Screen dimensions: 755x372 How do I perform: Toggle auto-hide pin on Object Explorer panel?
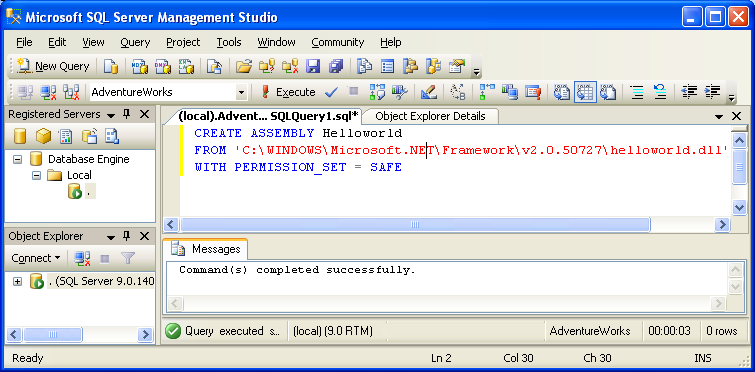pyautogui.click(x=127, y=236)
